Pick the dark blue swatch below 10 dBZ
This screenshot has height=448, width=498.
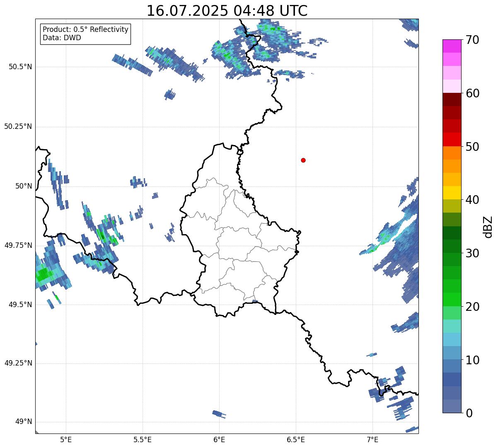(452, 380)
